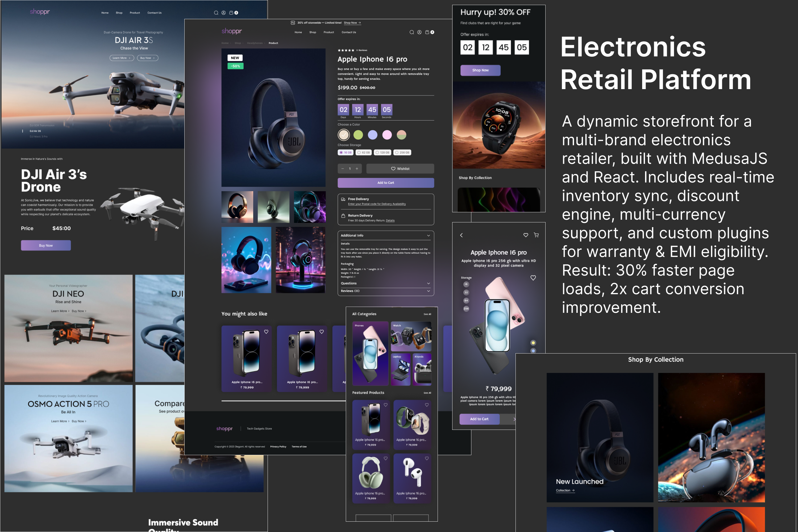Click the shoppr logo on product page
Screen dimensions: 798x532
(x=232, y=31)
